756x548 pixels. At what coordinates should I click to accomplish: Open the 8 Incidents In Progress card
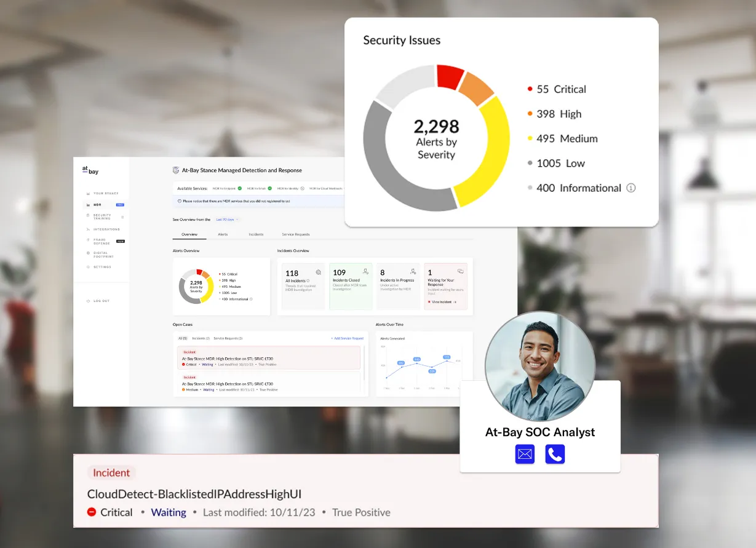pyautogui.click(x=398, y=286)
